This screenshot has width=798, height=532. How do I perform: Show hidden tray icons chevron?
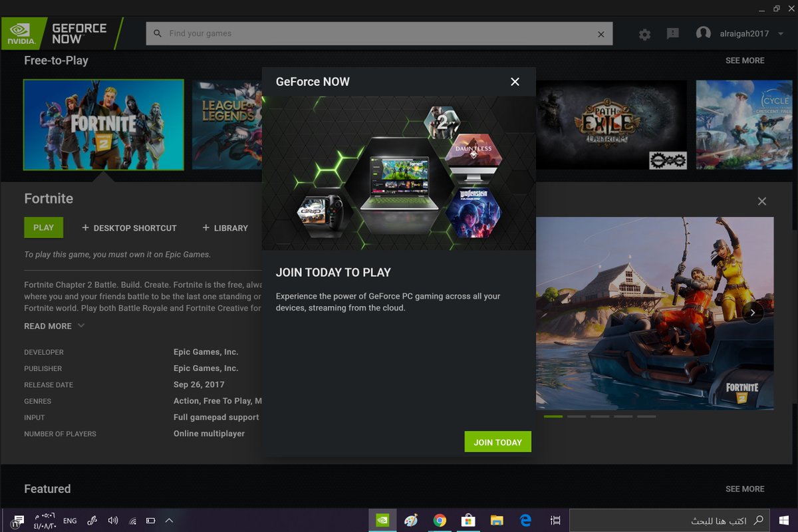click(x=169, y=520)
